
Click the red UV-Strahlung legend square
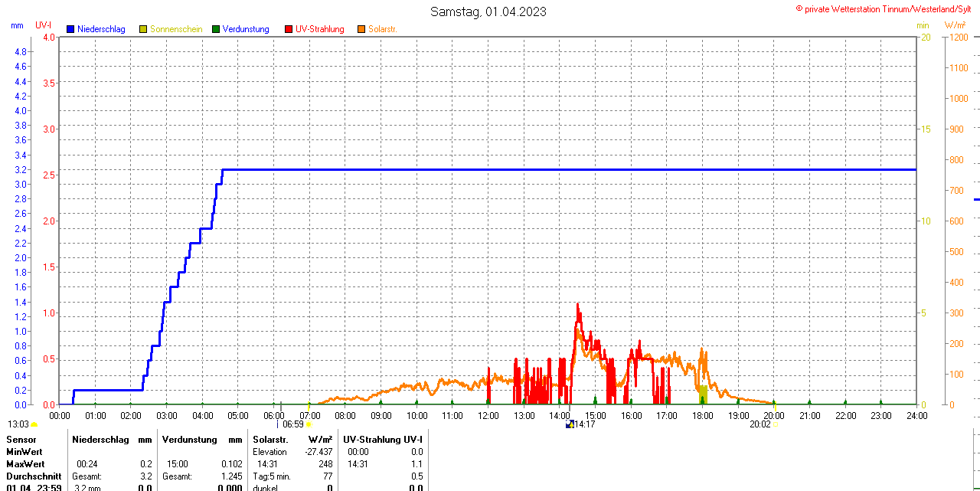[x=289, y=29]
